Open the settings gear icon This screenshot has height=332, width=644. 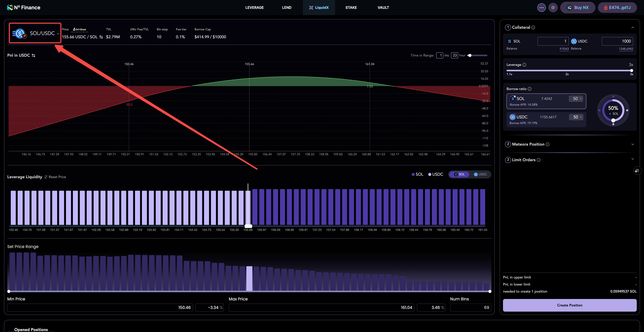[553, 8]
